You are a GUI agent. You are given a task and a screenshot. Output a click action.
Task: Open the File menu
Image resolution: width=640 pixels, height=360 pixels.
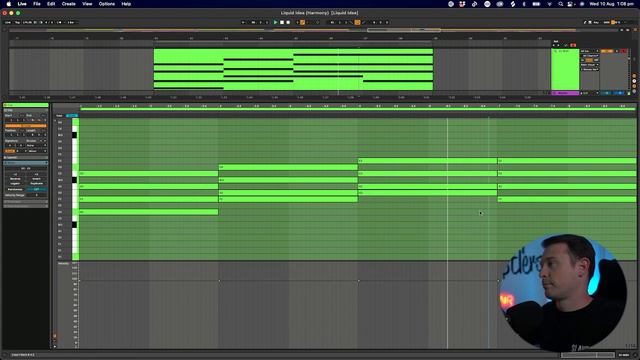click(x=37, y=4)
